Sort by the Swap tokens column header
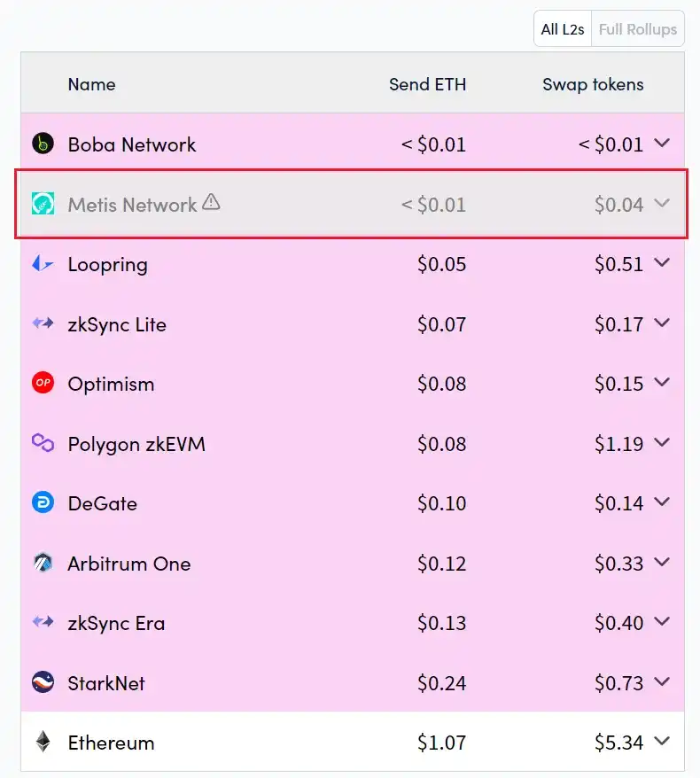The width and height of the screenshot is (700, 778). (x=593, y=85)
